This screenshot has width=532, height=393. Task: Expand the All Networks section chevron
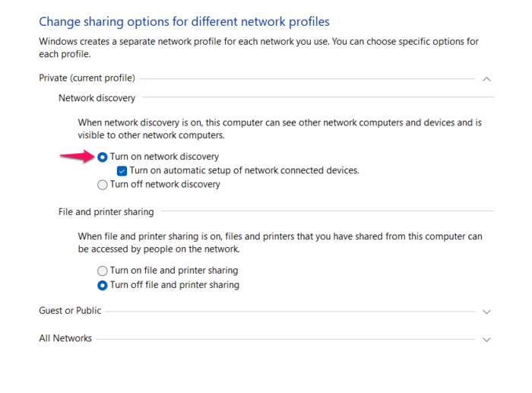[x=487, y=339]
